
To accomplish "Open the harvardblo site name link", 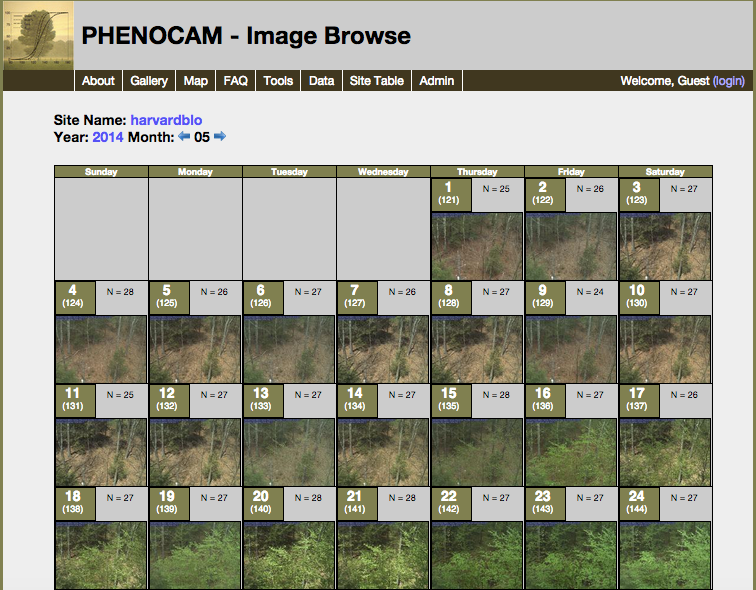I will (x=166, y=120).
